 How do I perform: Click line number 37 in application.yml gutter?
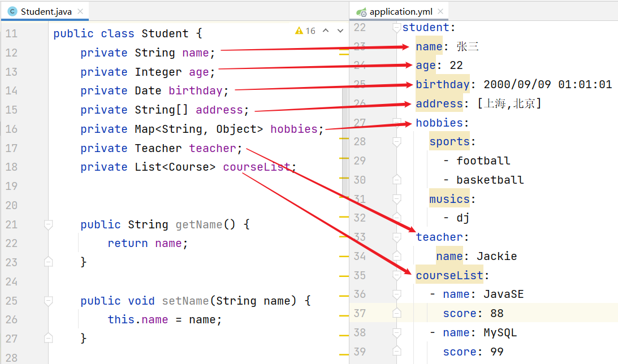360,313
